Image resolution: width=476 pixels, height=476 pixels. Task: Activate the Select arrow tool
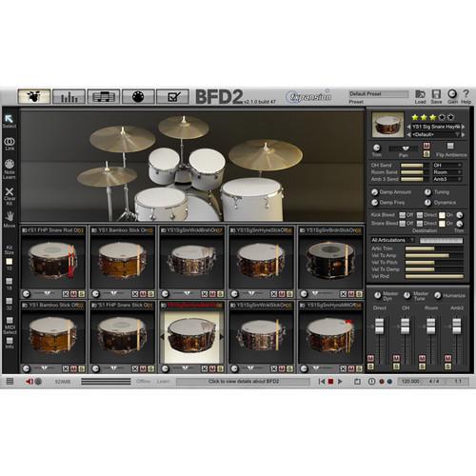[9, 119]
